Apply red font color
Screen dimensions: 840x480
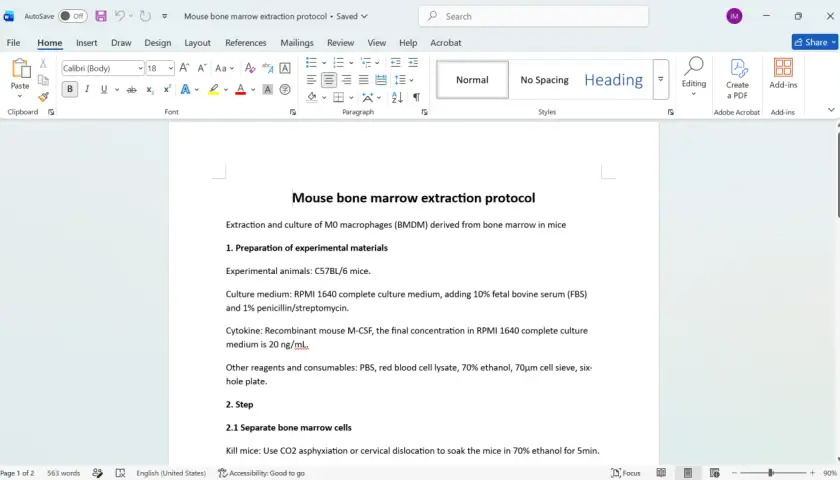(241, 89)
